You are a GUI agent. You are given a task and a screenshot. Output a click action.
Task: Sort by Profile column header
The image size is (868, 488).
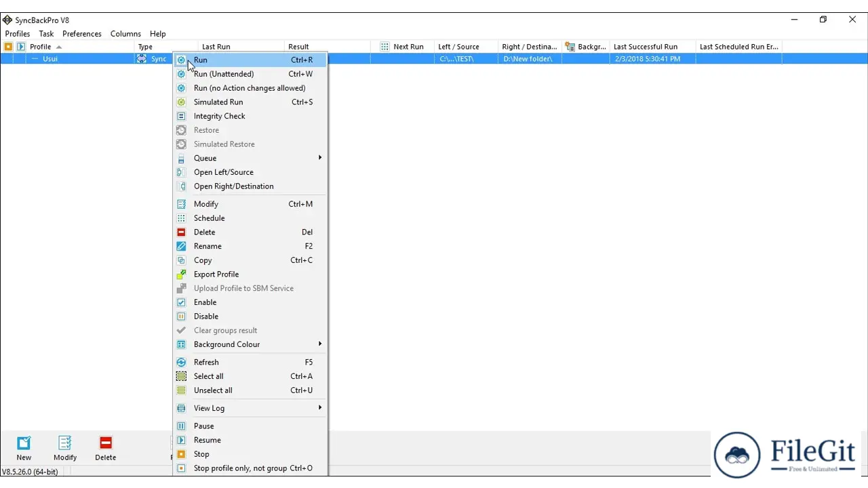click(x=80, y=47)
